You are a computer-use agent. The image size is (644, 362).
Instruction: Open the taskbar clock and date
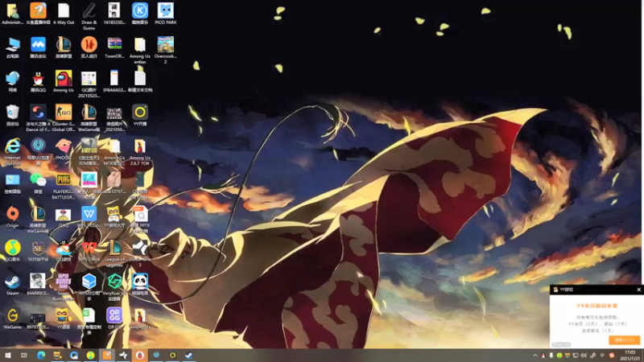[630, 356]
